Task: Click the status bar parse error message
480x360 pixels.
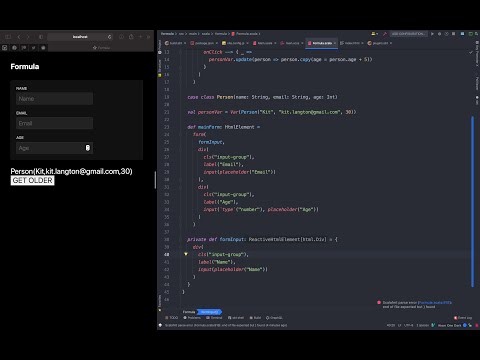Action: coord(226,325)
